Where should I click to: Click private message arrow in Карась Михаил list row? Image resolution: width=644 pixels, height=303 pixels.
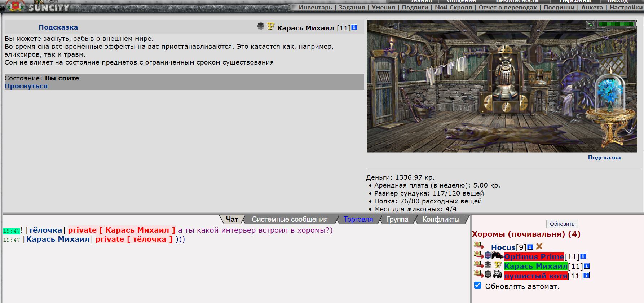pyautogui.click(x=478, y=265)
